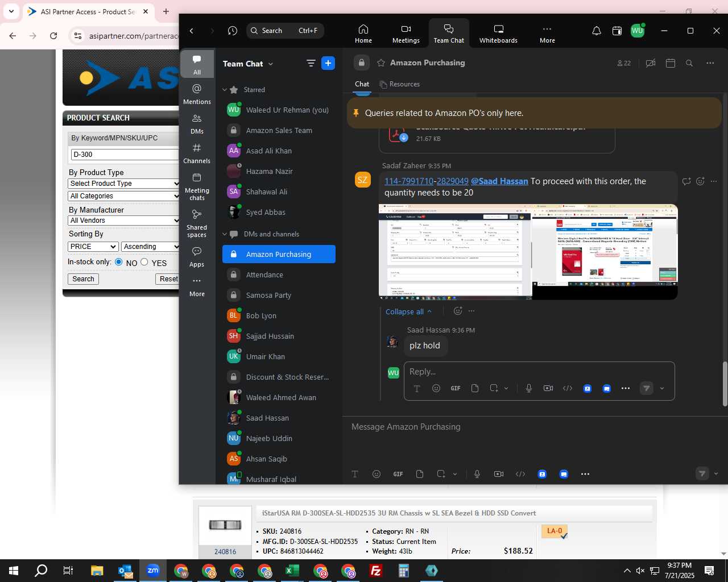Search within Amazon Purchasing chat

689,63
